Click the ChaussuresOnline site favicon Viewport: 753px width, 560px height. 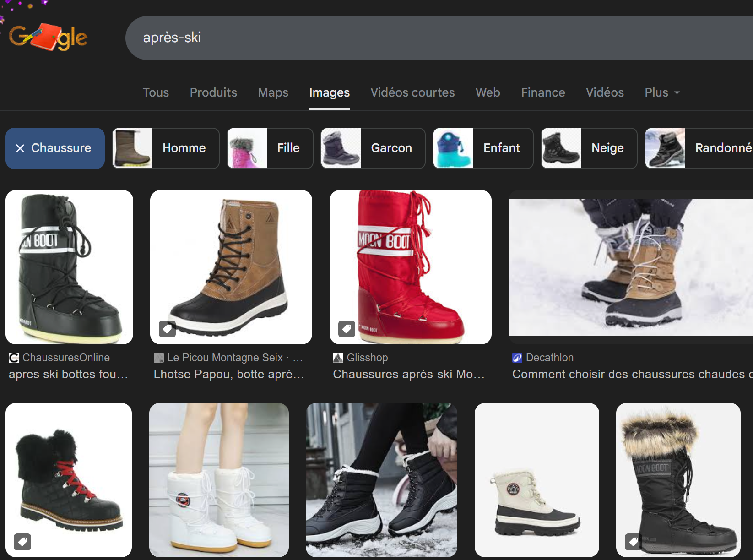[14, 358]
